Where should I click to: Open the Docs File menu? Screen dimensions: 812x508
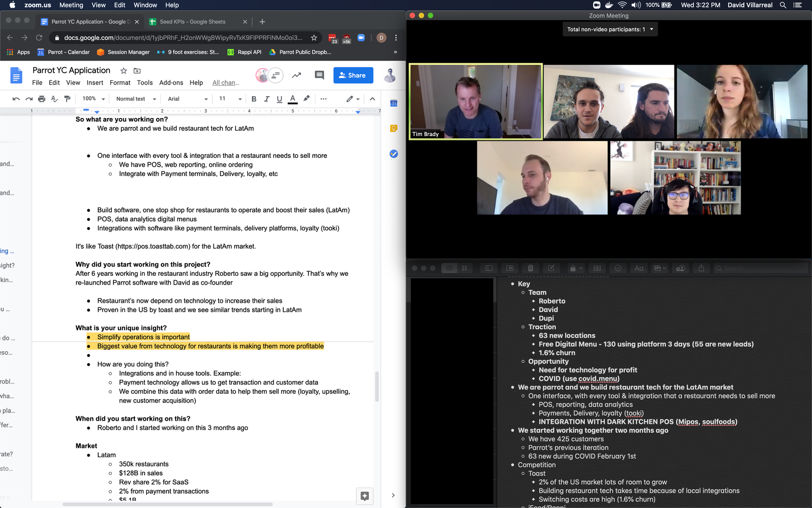click(37, 82)
